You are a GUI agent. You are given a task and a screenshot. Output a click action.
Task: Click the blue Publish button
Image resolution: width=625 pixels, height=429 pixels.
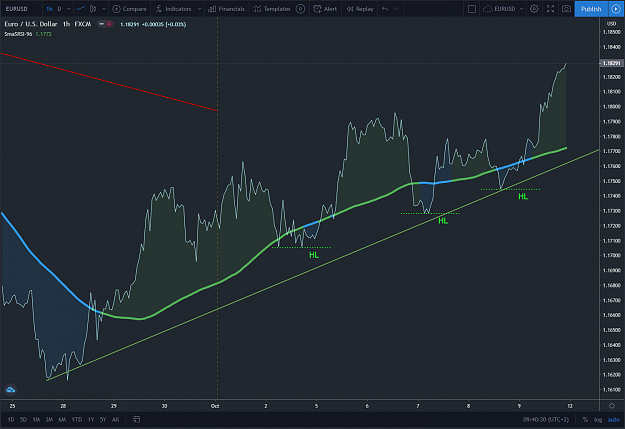coord(591,8)
